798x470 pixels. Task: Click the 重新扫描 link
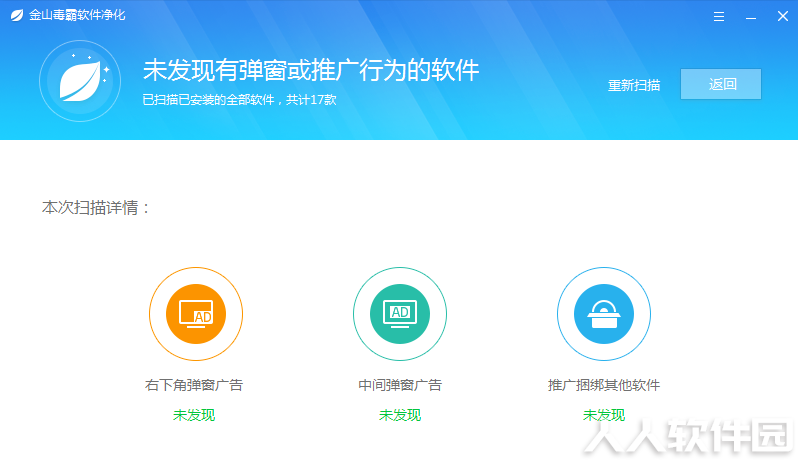[x=634, y=85]
